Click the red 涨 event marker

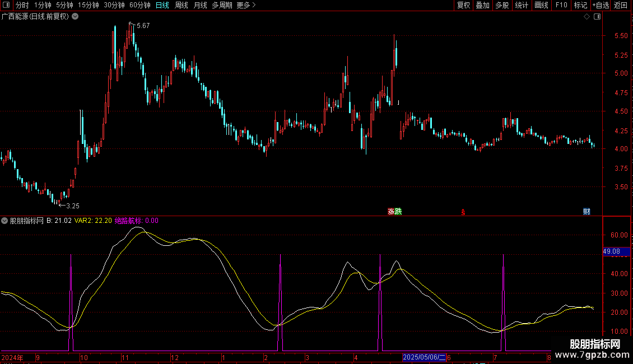tap(390, 212)
